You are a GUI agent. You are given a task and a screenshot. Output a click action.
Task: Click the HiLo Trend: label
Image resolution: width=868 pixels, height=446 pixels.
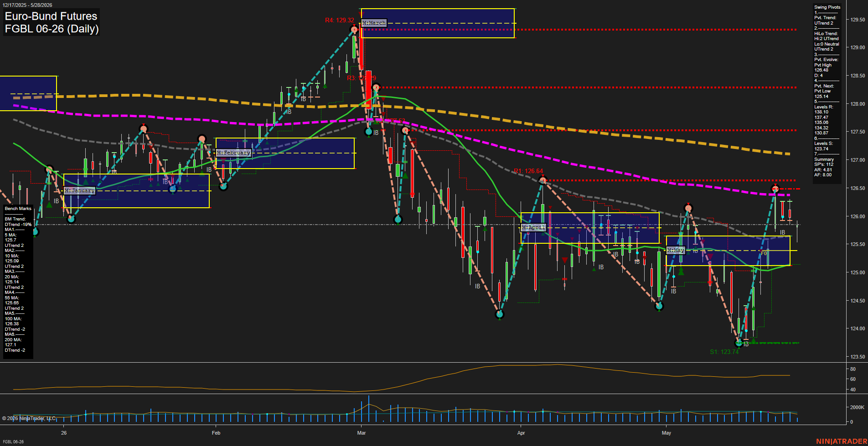click(826, 34)
